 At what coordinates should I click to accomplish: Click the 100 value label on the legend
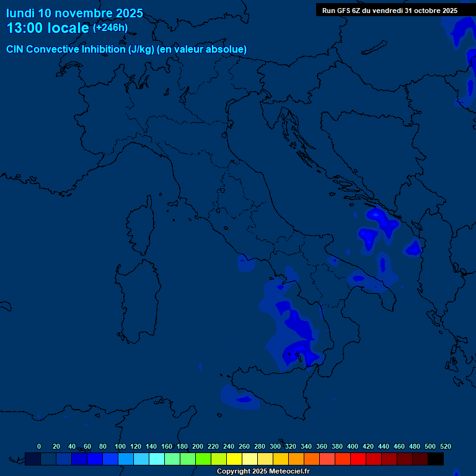click(x=120, y=446)
